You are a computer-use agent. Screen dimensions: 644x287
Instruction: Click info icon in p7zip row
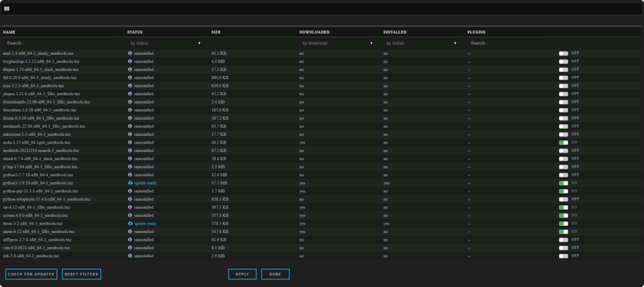pos(130,167)
